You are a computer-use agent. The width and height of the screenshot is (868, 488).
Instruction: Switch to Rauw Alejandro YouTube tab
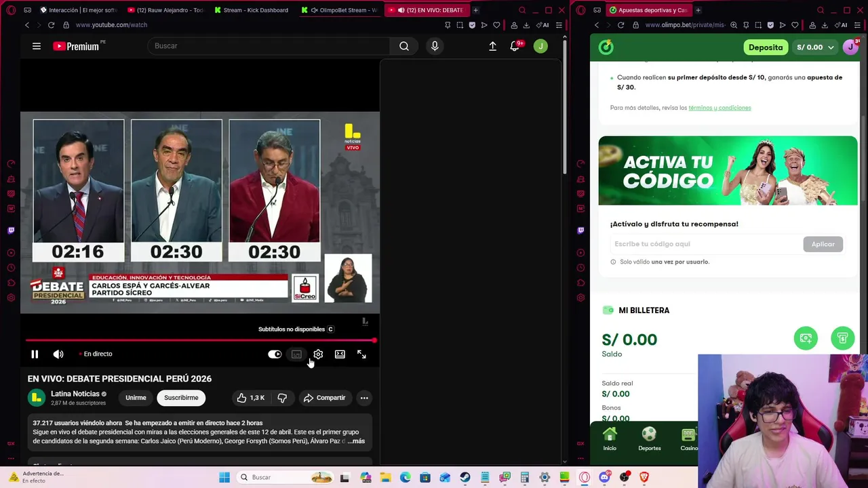pyautogui.click(x=165, y=10)
